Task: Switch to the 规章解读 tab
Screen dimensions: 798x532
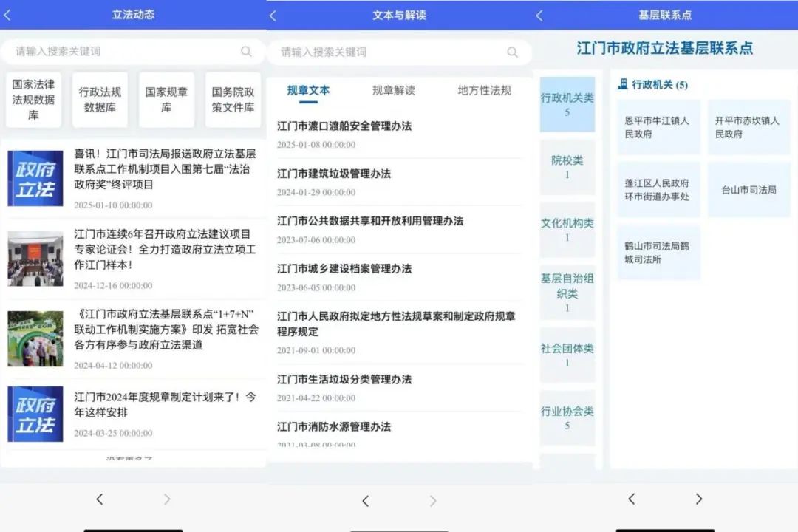Action: tap(393, 90)
